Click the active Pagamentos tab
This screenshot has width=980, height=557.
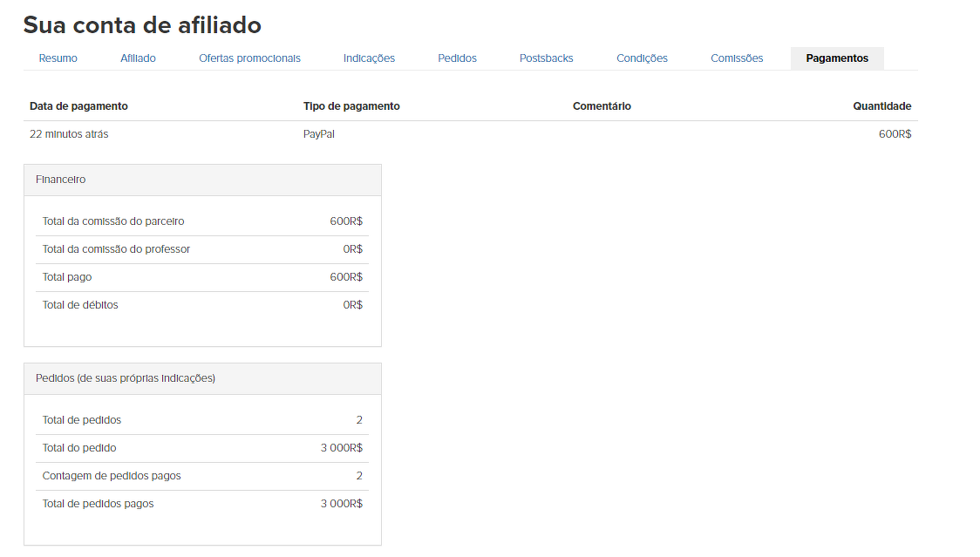pos(837,58)
